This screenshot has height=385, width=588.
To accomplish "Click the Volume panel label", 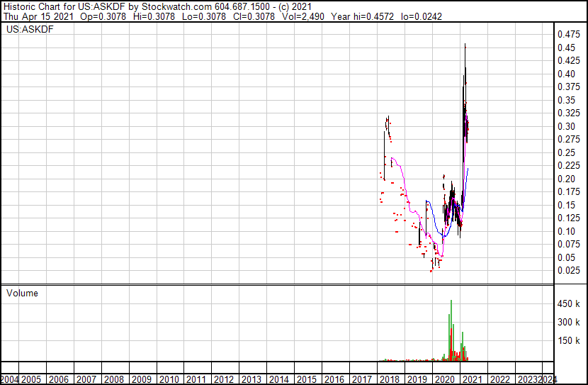I will click(x=22, y=293).
